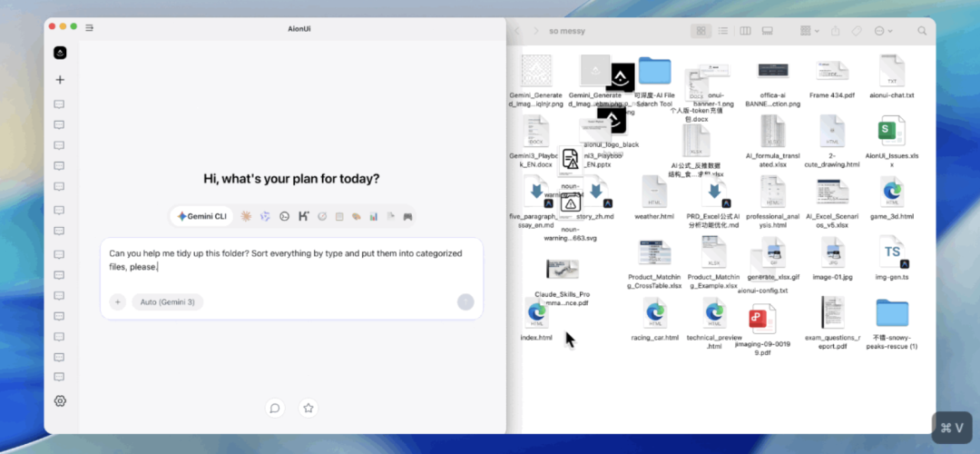Open Finder group-by dropdown
This screenshot has height=454, width=980.
[810, 31]
